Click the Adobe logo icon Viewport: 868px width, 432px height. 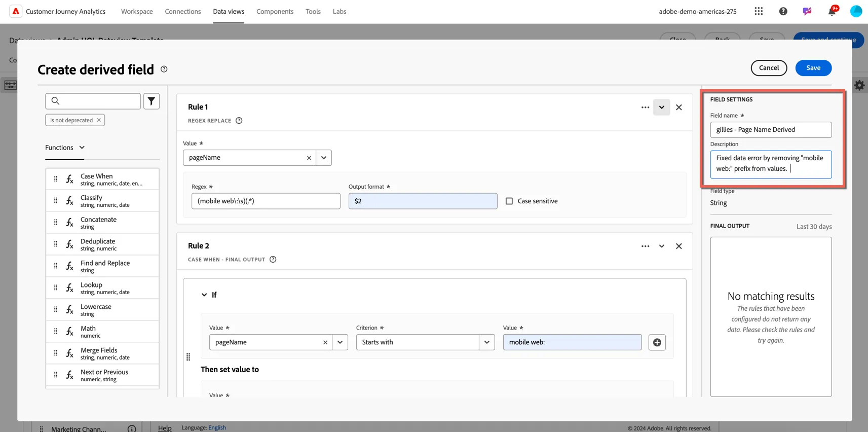point(16,11)
